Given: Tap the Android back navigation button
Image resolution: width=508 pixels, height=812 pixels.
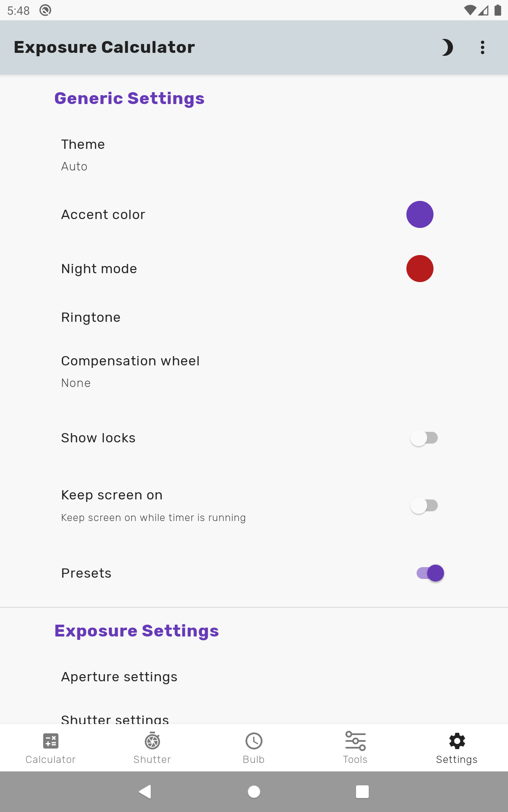Looking at the screenshot, I should click(x=145, y=791).
